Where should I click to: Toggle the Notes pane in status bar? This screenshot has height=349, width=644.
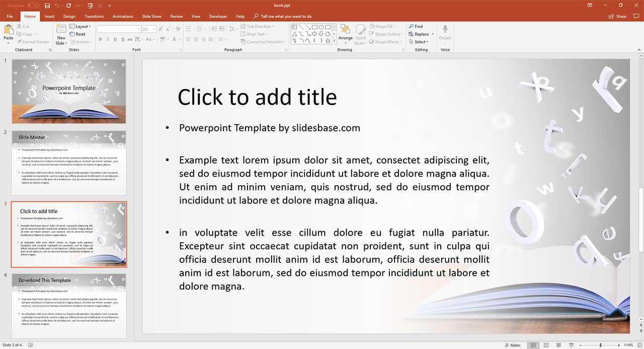[513, 345]
